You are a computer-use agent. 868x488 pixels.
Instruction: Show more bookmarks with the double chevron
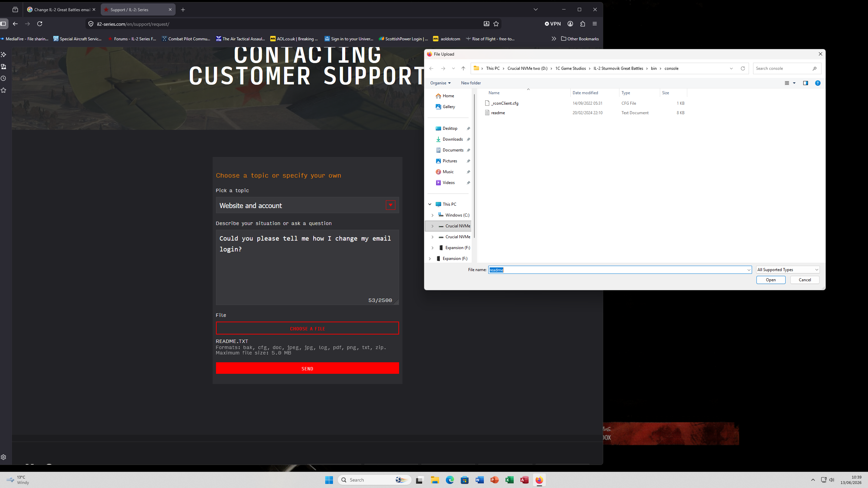click(x=554, y=39)
